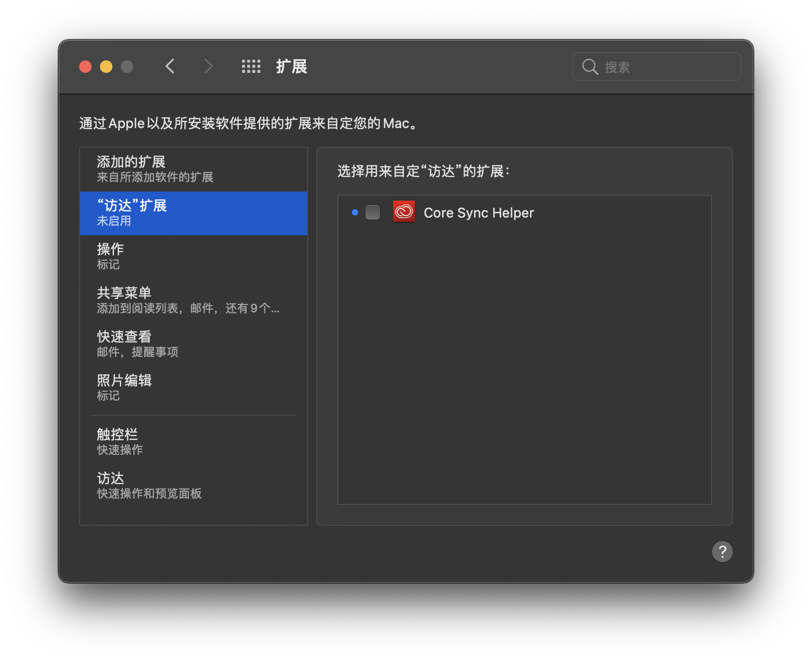Click the Core Sync Helper label
Screen dimensions: 812x660
pos(479,213)
